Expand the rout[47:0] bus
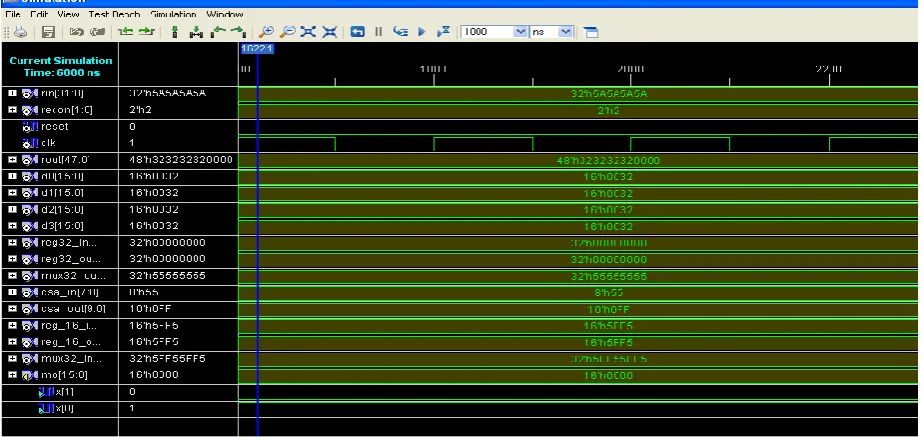This screenshot has height=442, width=923. tap(12, 159)
